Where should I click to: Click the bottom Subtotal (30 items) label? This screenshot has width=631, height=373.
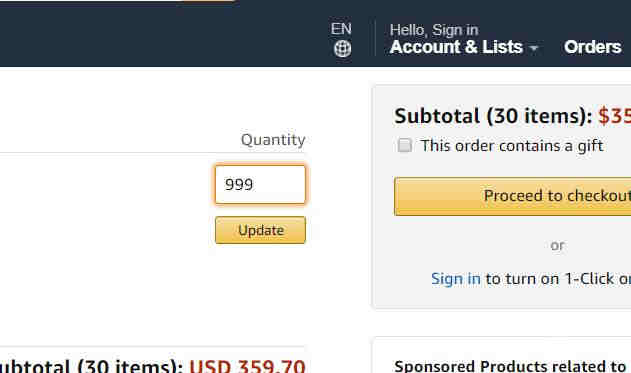[x=91, y=365]
